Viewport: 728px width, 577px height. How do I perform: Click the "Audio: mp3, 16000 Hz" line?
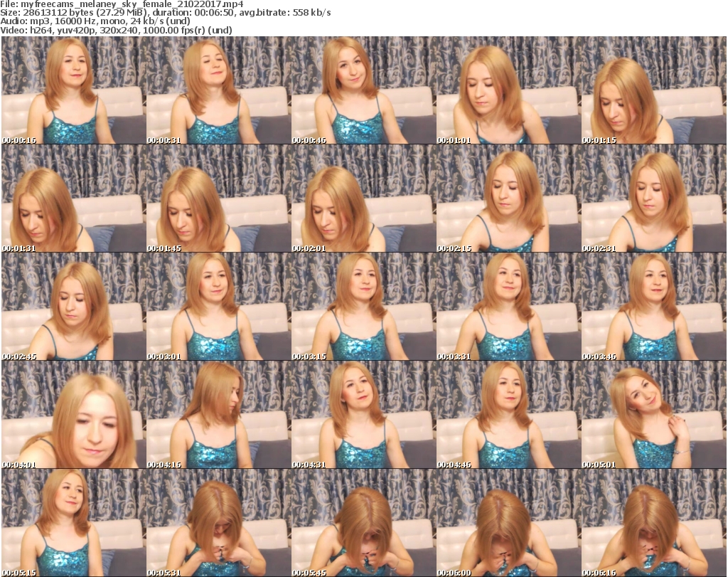[x=95, y=21]
